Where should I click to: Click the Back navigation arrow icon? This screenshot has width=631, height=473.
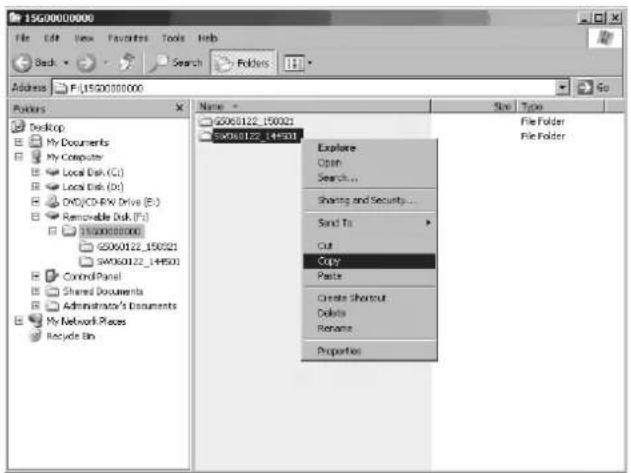click(x=22, y=63)
